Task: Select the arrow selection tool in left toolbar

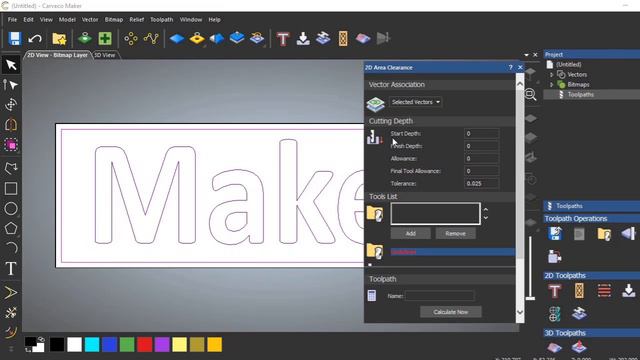Action: coord(11,64)
